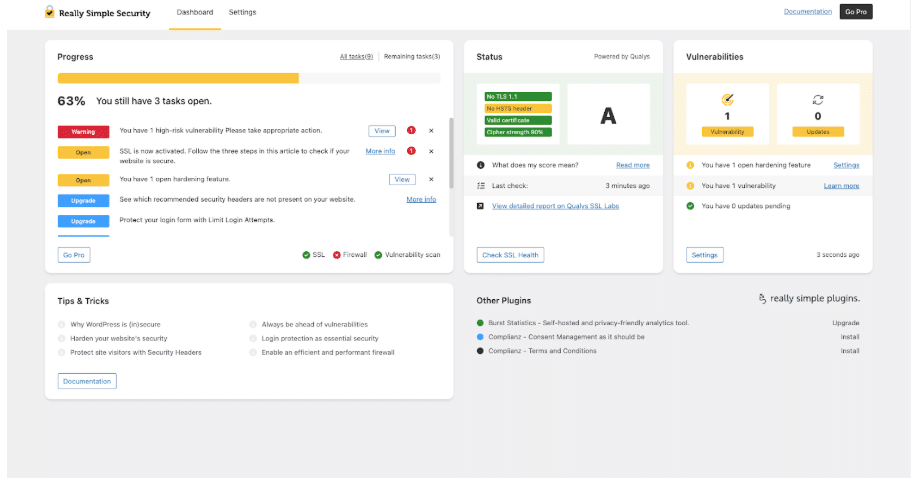Click the red Firewall status icon
The height and width of the screenshot is (483, 917).
tap(336, 255)
